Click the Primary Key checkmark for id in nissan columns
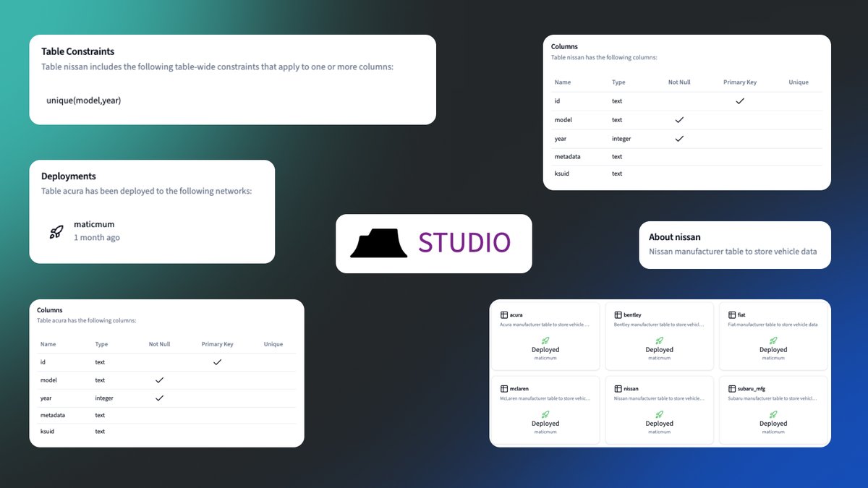This screenshot has width=868, height=488. click(x=740, y=101)
